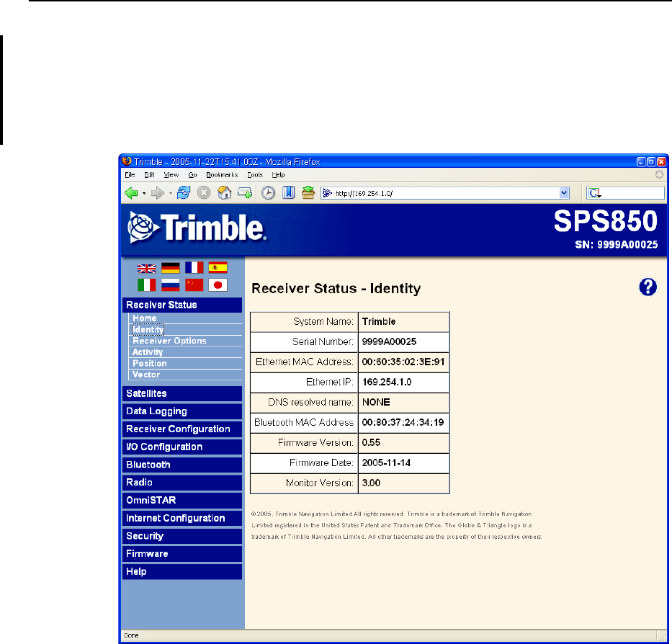This screenshot has width=672, height=644.
Task: Expand the Bluetooth section
Action: tap(182, 465)
